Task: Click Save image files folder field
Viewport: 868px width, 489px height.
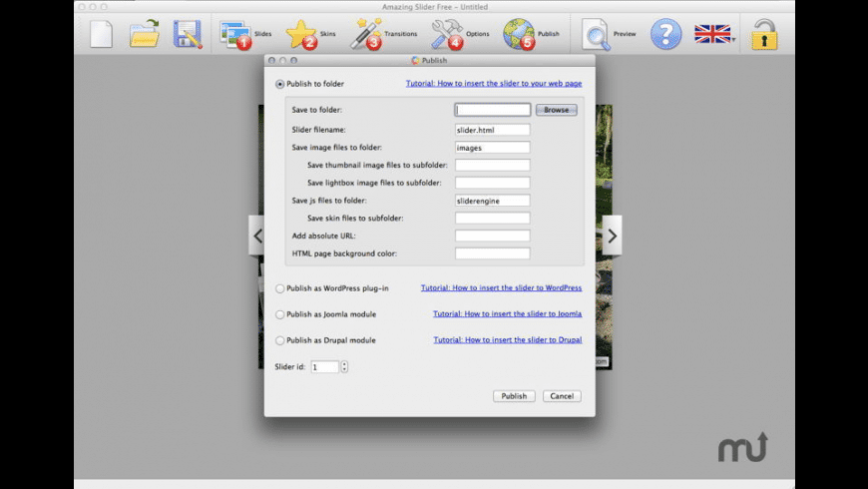Action: [493, 148]
